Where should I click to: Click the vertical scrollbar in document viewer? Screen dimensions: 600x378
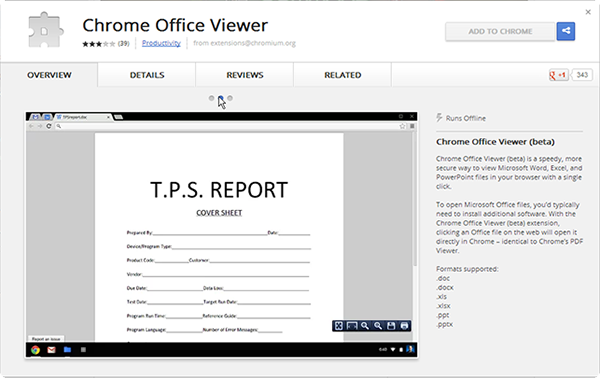[x=415, y=199]
